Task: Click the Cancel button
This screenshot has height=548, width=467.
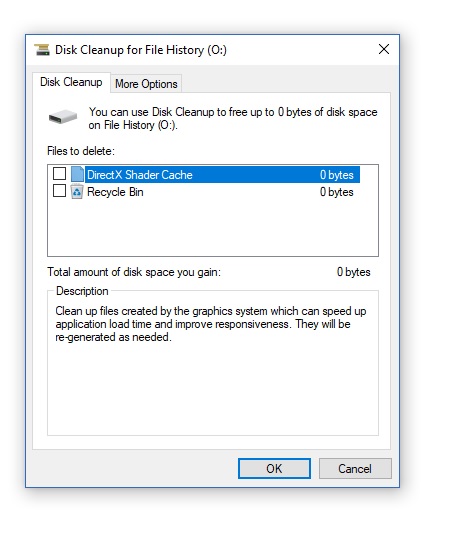Action: (x=355, y=469)
